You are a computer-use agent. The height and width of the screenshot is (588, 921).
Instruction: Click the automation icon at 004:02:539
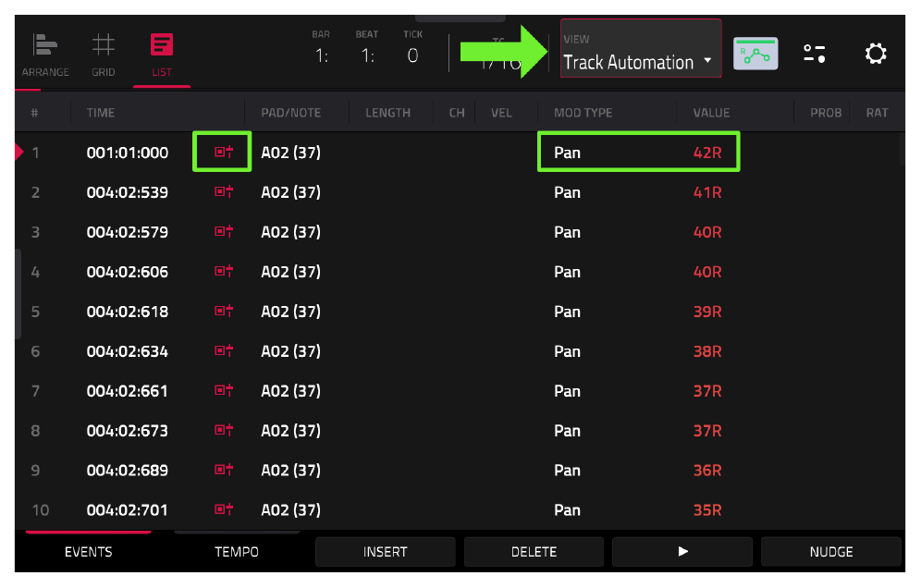click(x=224, y=191)
